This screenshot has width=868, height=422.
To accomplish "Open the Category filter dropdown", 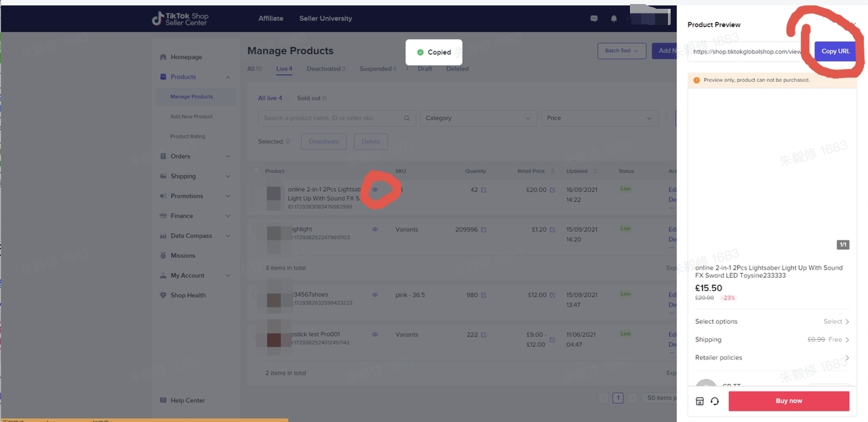I will (478, 118).
